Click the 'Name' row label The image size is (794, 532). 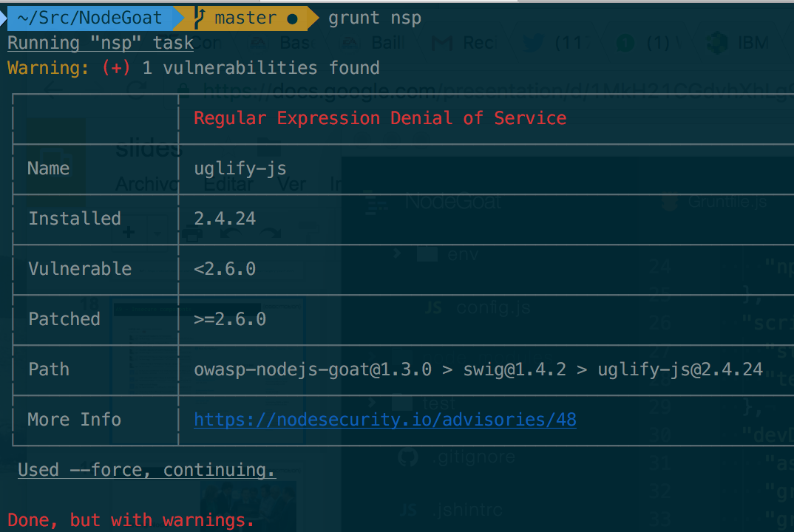[49, 168]
